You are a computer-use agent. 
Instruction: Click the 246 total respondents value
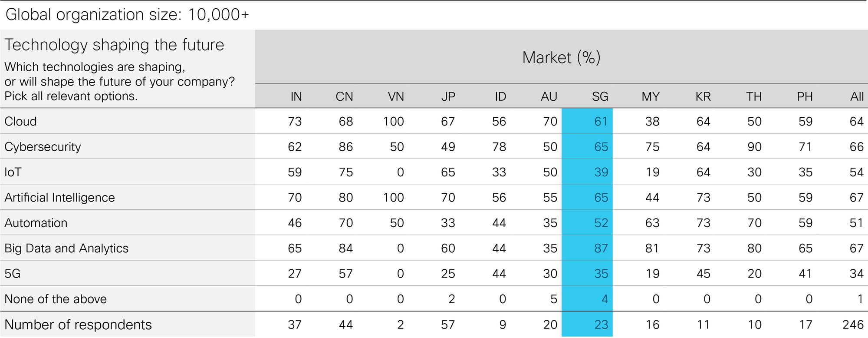[x=853, y=325]
